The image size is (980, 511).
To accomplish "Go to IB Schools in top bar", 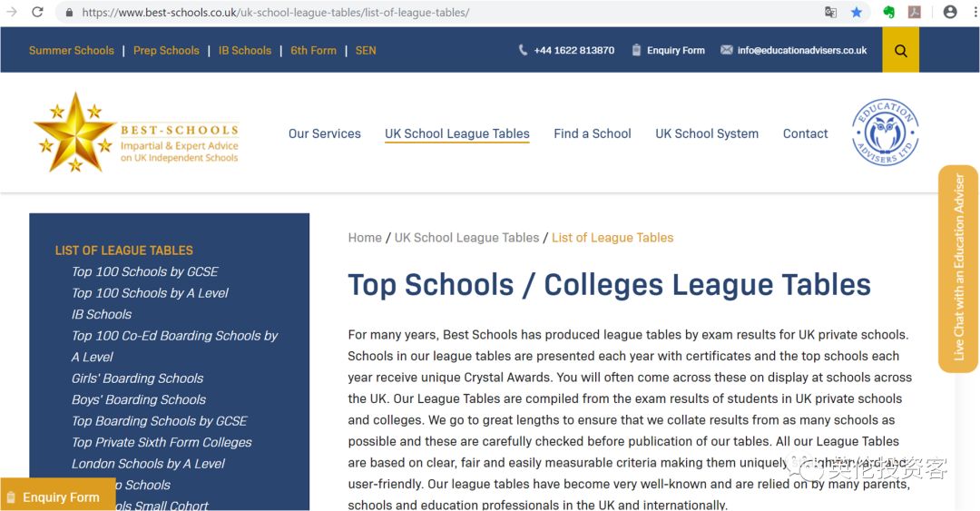I will pyautogui.click(x=245, y=51).
